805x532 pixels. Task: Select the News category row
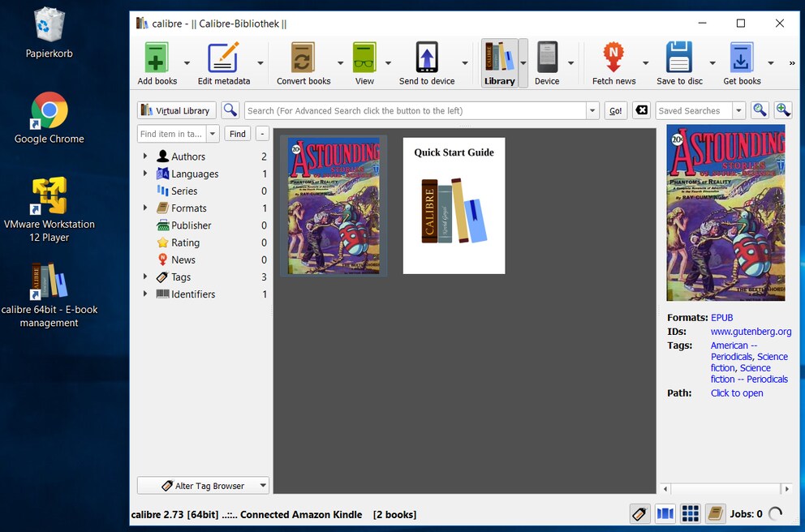[204, 260]
